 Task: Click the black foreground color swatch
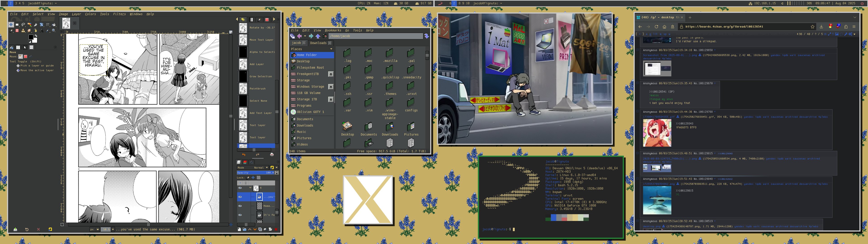coord(31,37)
